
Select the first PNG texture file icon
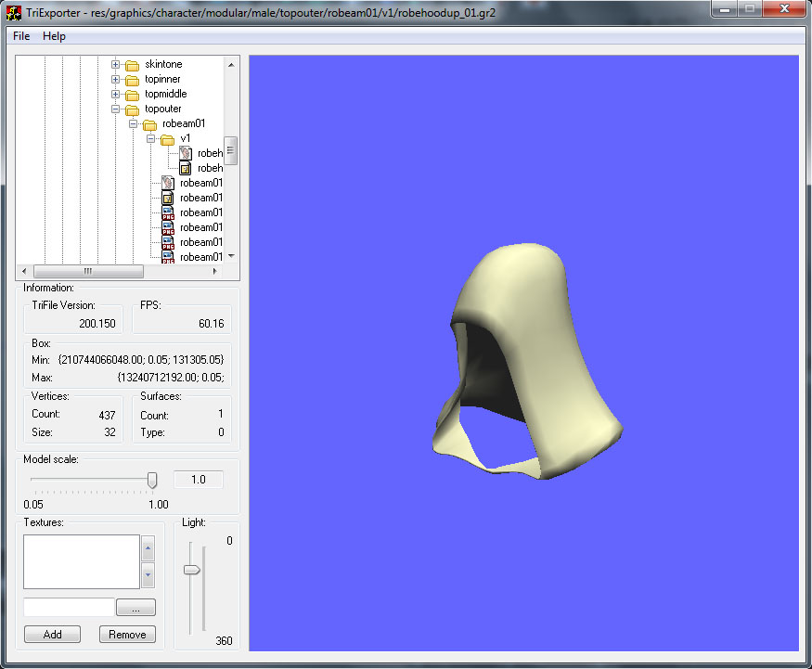[x=168, y=212]
